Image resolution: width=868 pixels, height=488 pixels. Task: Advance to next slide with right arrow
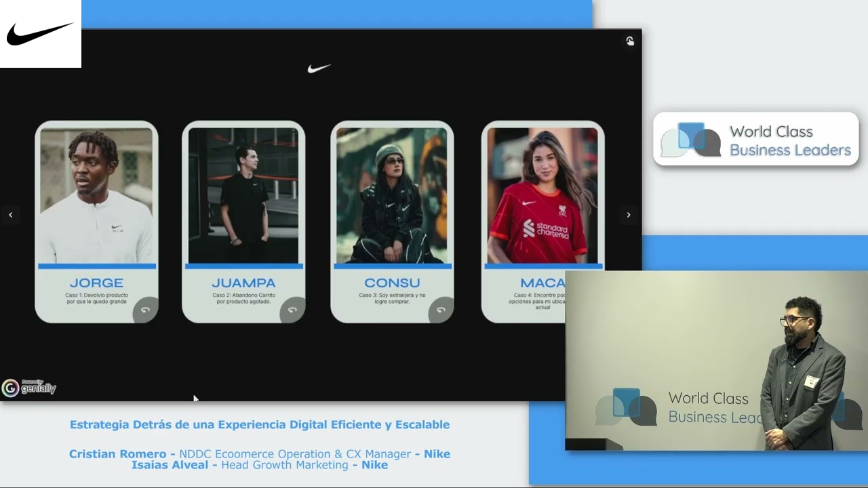point(628,215)
